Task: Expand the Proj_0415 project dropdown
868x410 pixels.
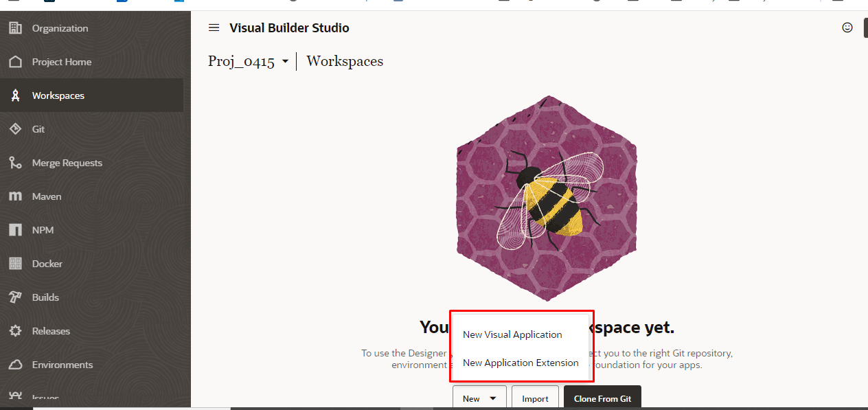Action: coord(249,61)
